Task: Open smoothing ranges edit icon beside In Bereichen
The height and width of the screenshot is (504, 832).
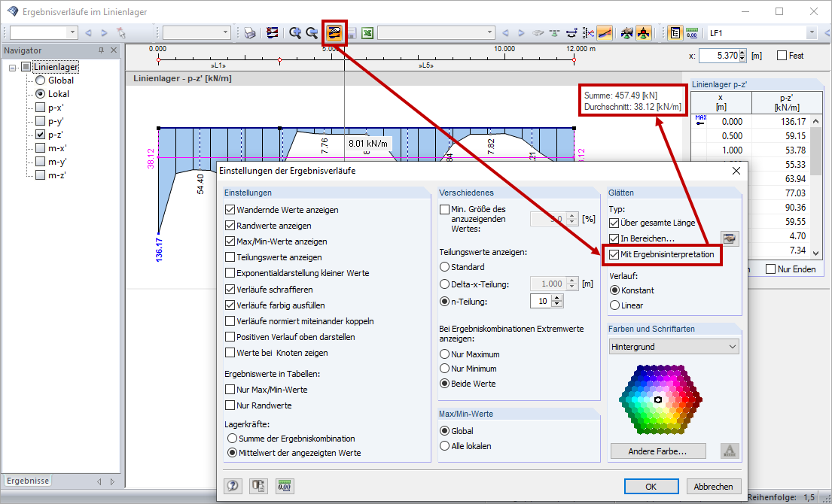Action: [730, 238]
